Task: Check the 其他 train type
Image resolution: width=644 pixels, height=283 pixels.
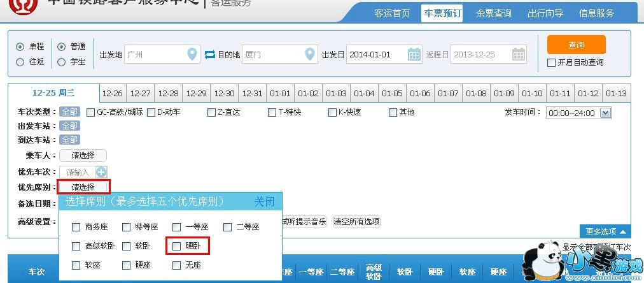Action: (x=393, y=112)
